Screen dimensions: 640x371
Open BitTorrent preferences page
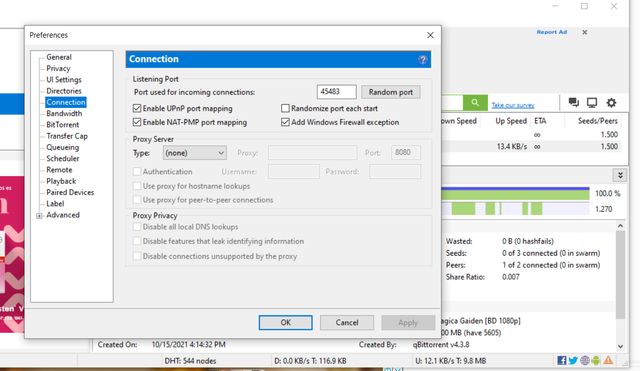[62, 125]
